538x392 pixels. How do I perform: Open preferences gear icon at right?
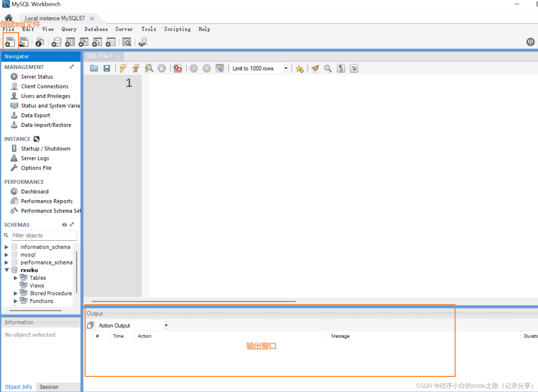pyautogui.click(x=530, y=42)
